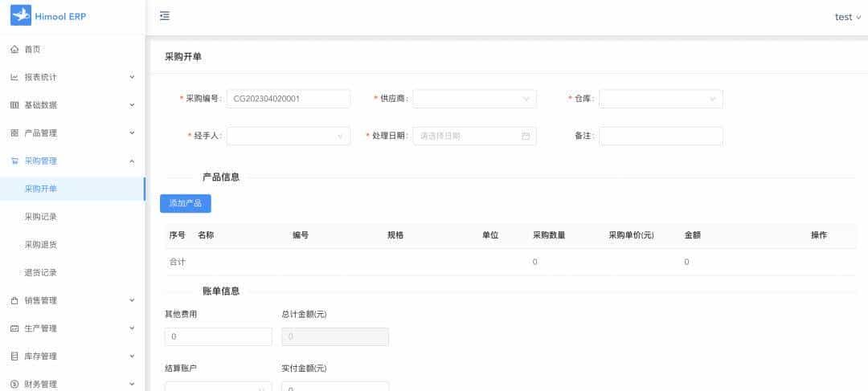The height and width of the screenshot is (391, 868).
Task: Click the 处理日期 date field
Action: coord(474,136)
